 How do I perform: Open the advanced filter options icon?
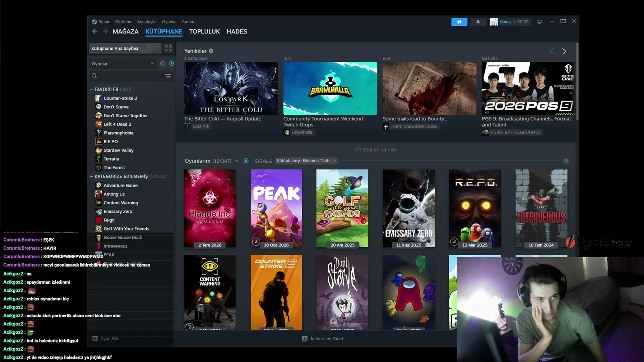168,76
